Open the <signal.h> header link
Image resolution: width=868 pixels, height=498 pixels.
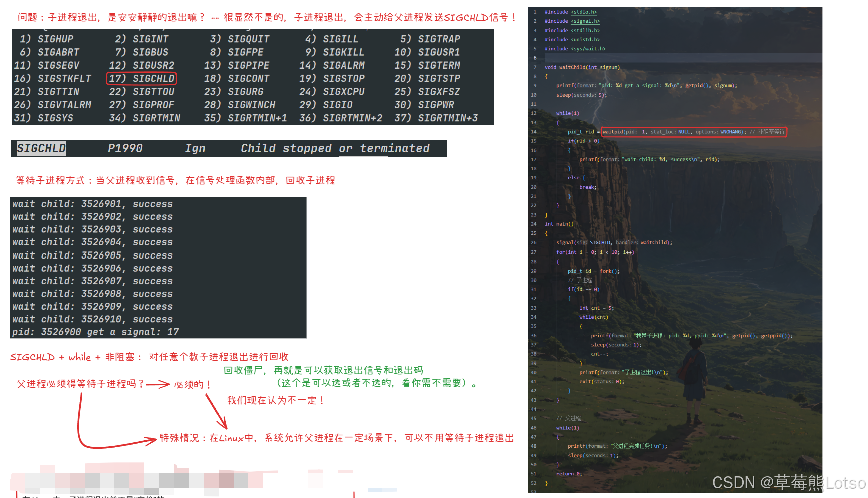(586, 21)
